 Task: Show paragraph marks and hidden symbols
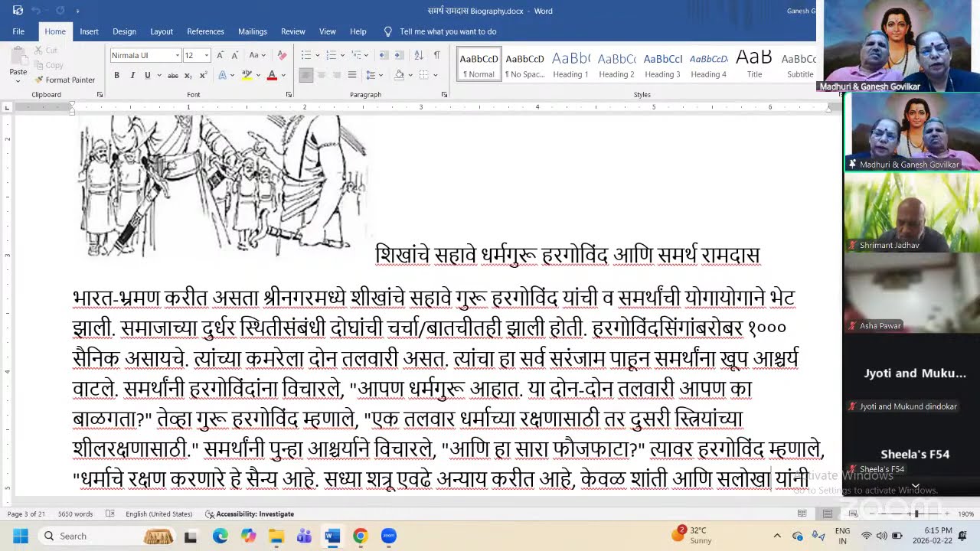click(x=436, y=55)
